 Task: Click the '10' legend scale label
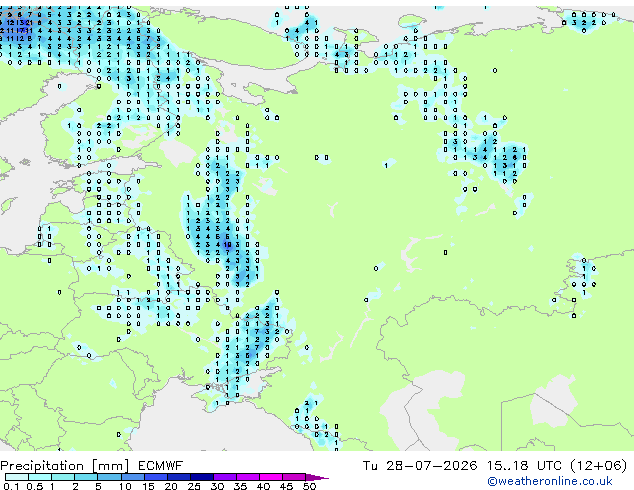125,486
